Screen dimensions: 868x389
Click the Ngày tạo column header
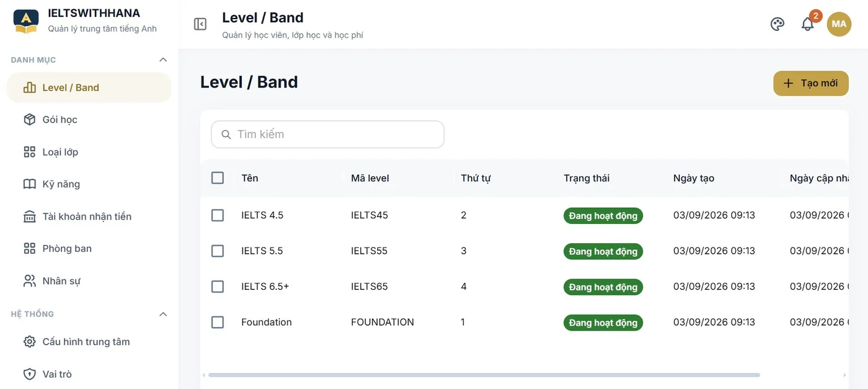694,178
